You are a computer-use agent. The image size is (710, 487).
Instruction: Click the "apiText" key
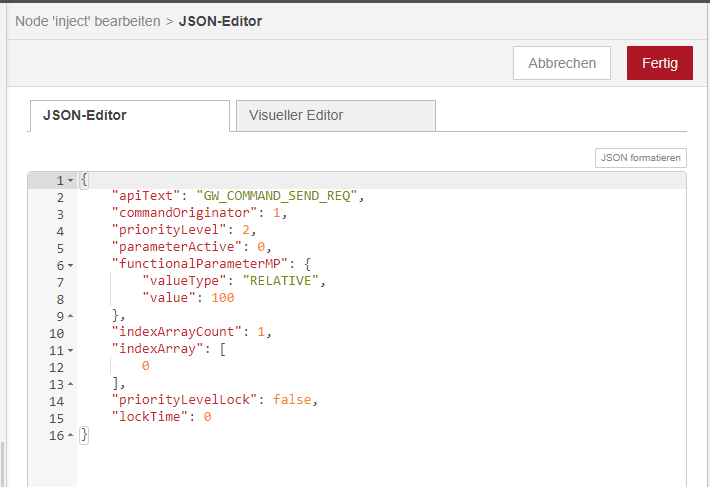[146, 196]
